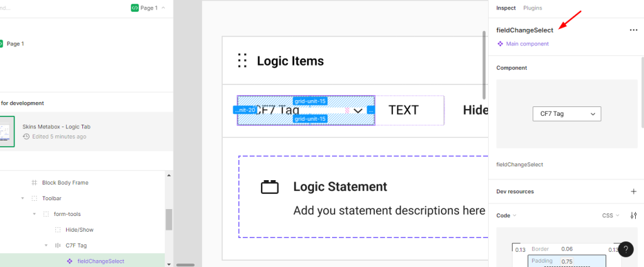Image resolution: width=644 pixels, height=267 pixels.
Task: Click the green Dev Mode icon beside Page 1
Action: tap(135, 8)
